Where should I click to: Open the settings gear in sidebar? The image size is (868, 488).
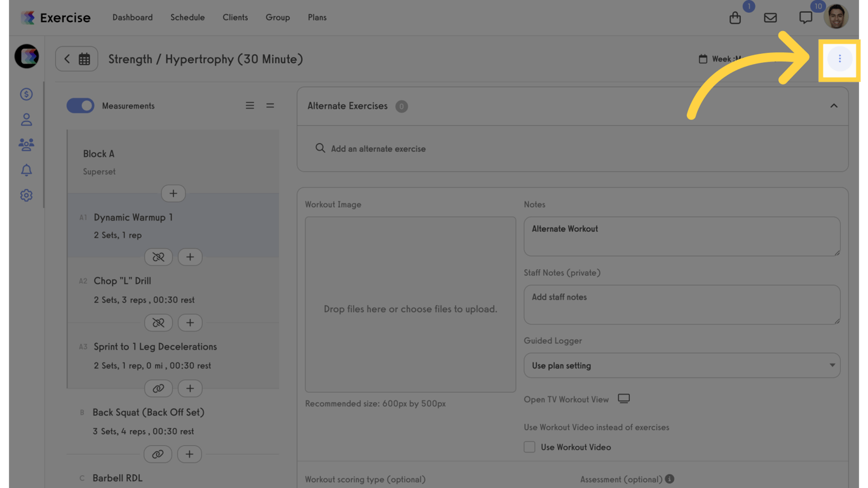[26, 196]
